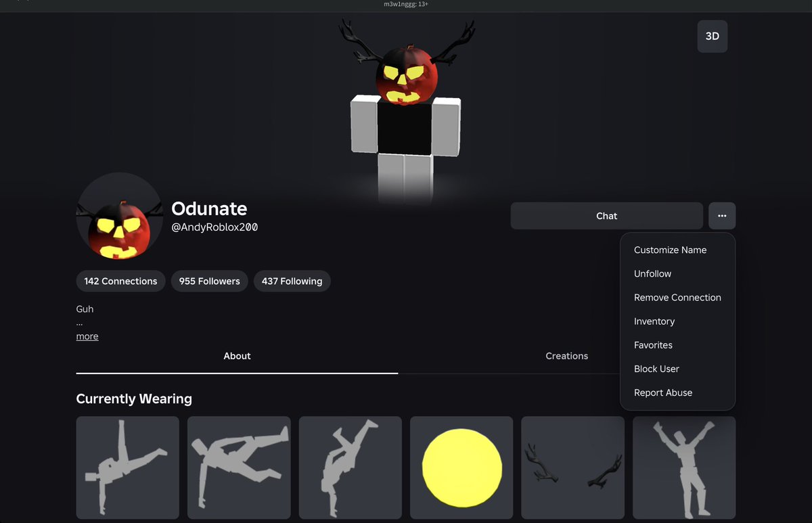The image size is (812, 523).
Task: Open Favorites from the options menu
Action: 653,345
